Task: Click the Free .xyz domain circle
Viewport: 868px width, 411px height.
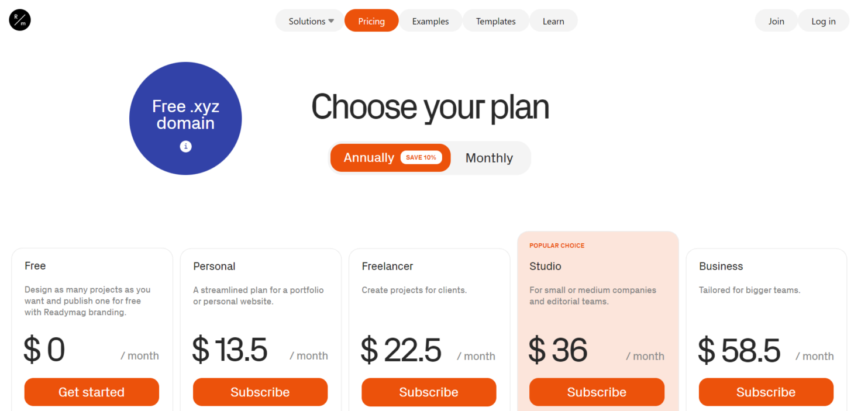Action: (x=185, y=115)
